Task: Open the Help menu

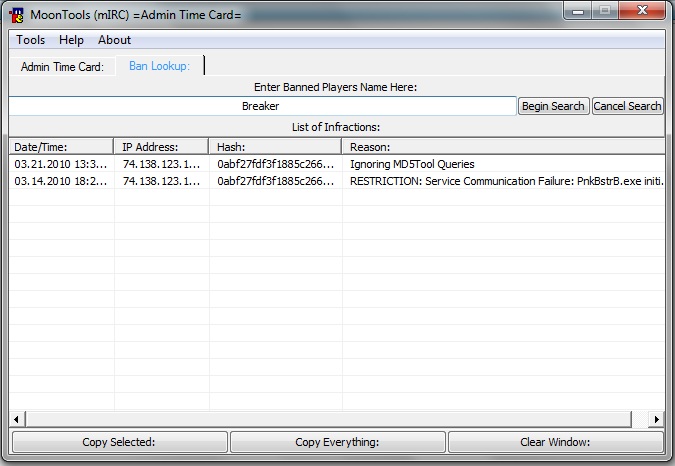Action: (71, 40)
